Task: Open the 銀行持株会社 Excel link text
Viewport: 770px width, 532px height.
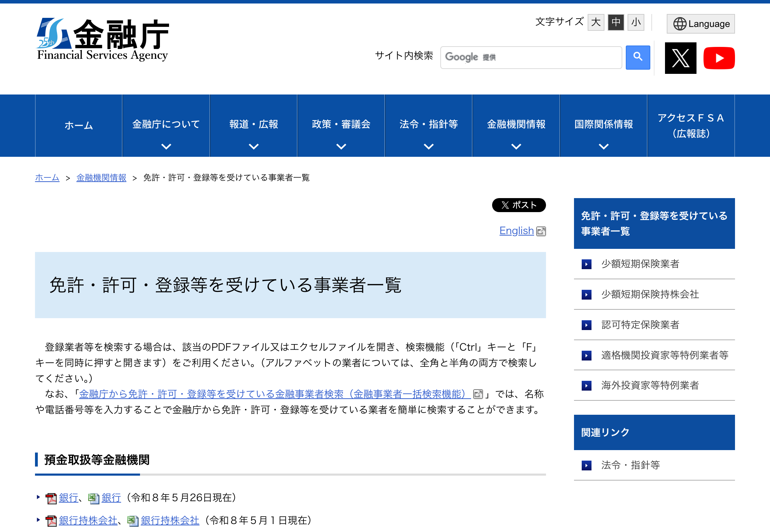Action: [x=170, y=520]
